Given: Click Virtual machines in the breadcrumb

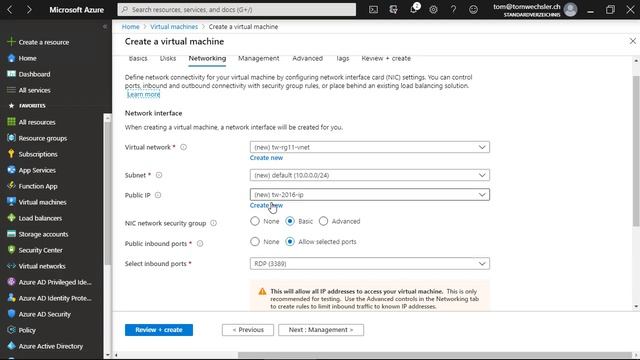Looking at the screenshot, I should tap(174, 27).
